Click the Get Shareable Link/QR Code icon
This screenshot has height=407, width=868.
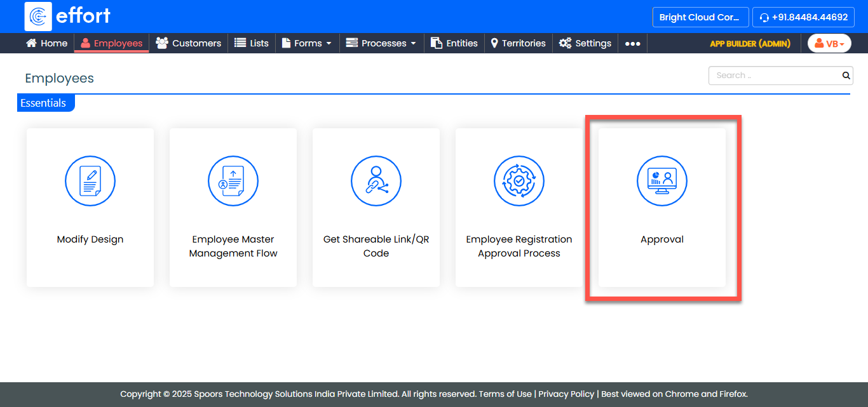coord(376,181)
